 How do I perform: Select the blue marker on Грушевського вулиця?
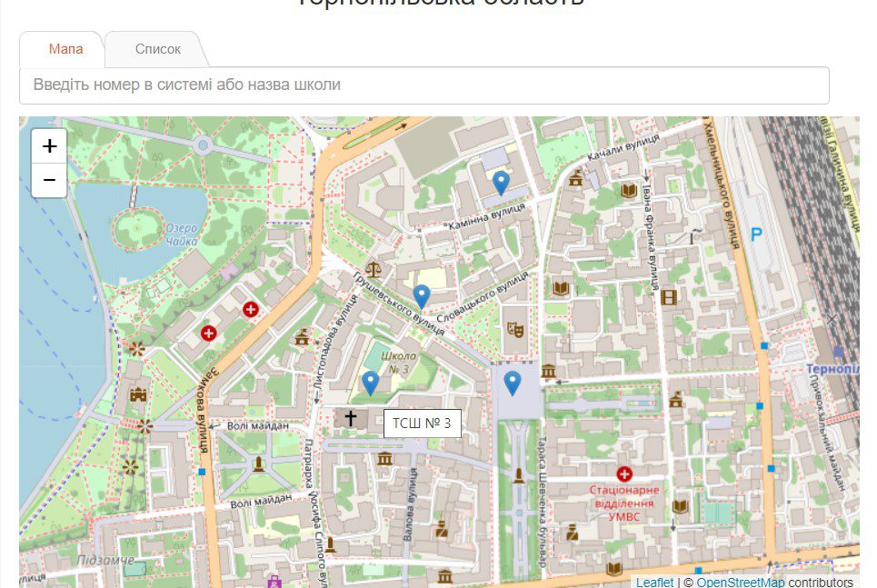pyautogui.click(x=421, y=296)
